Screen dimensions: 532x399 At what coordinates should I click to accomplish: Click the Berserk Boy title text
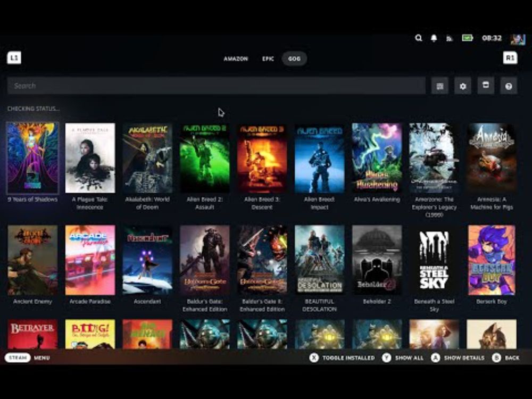(x=491, y=301)
